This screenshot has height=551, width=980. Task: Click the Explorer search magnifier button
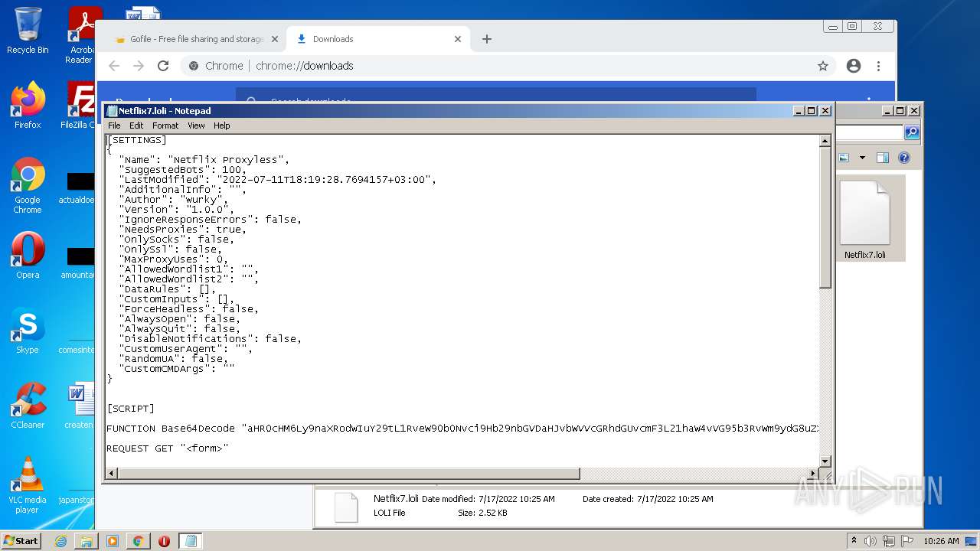point(911,132)
